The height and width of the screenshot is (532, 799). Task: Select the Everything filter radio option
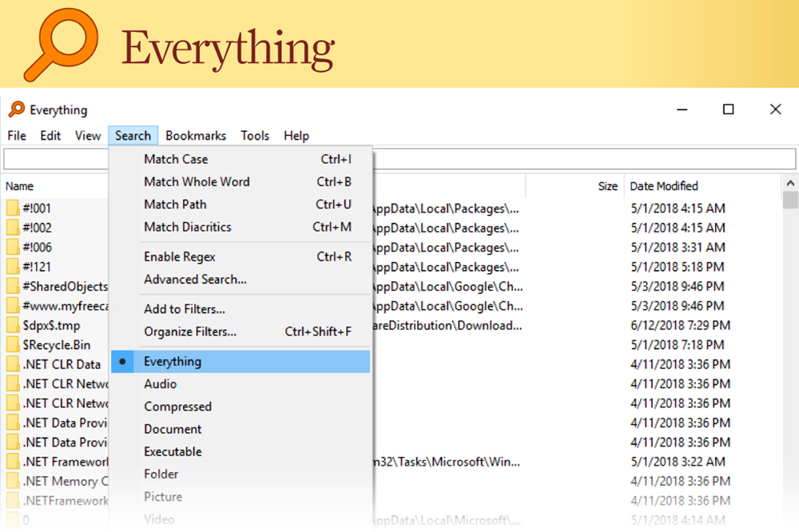173,362
